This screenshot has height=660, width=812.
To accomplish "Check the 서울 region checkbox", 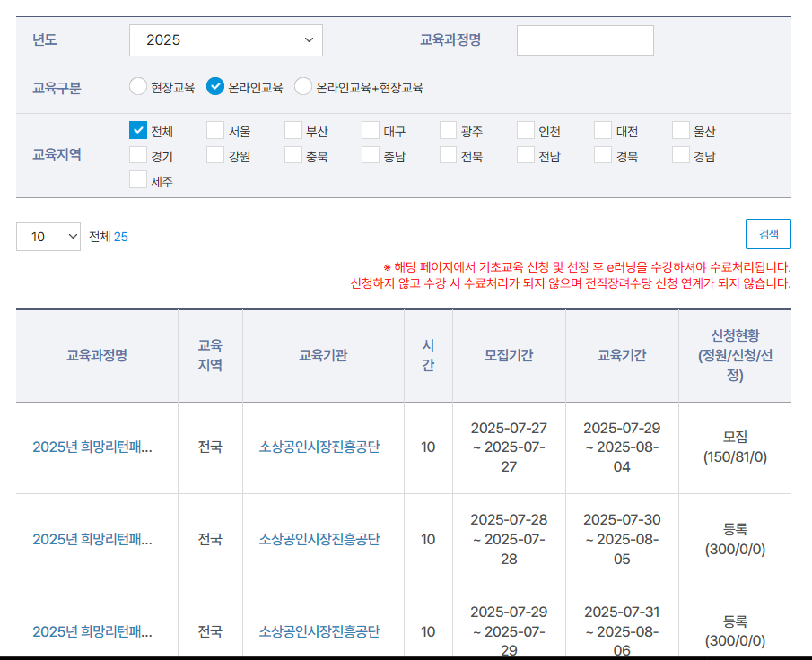I will click(214, 129).
